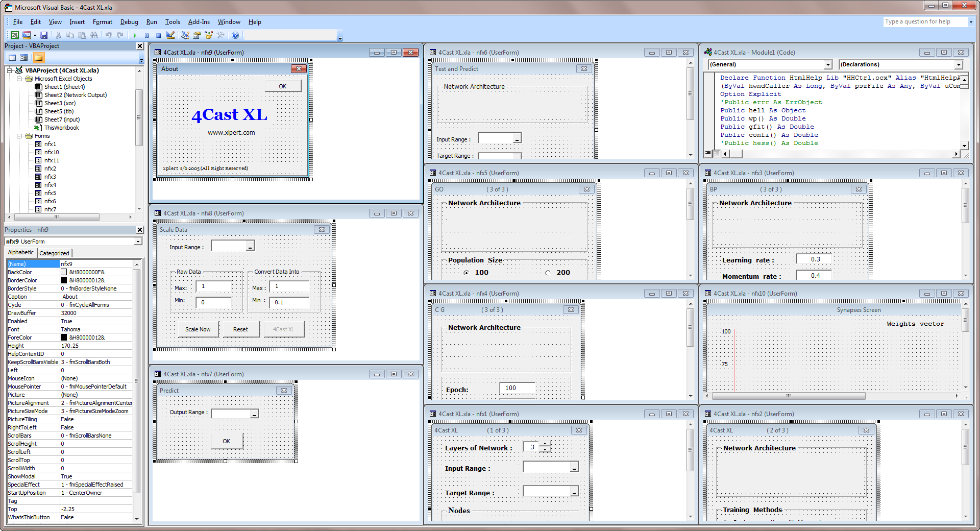The width and height of the screenshot is (980, 531).
Task: Click the Layers of Network spin button
Action: click(x=545, y=447)
